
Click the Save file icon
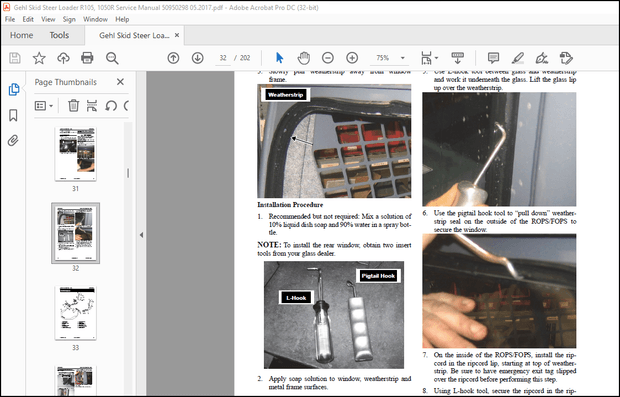15,58
